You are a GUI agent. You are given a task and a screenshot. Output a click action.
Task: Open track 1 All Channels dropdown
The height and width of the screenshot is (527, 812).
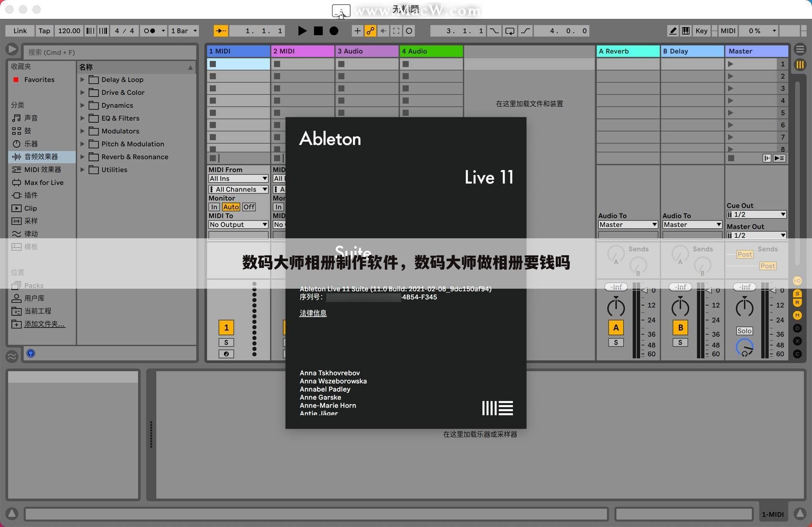coord(239,189)
